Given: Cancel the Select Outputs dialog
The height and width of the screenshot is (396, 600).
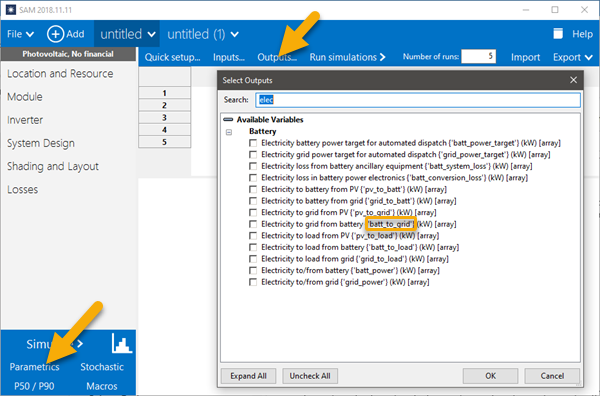Looking at the screenshot, I should [x=552, y=376].
